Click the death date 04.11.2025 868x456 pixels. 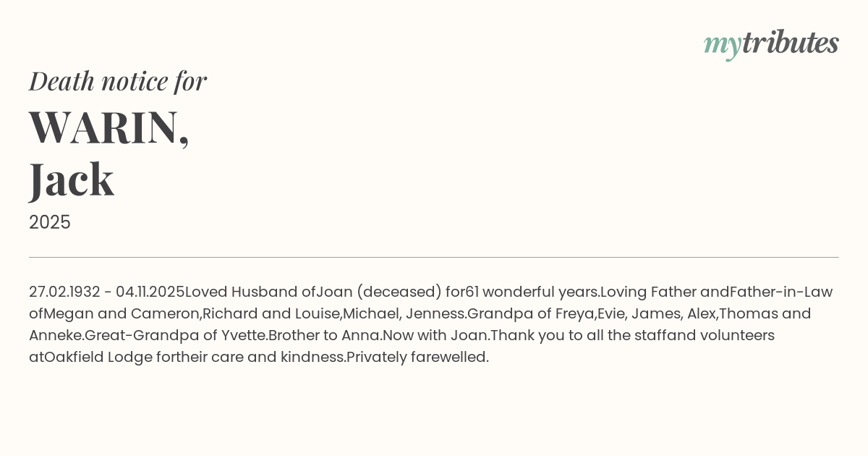click(150, 292)
